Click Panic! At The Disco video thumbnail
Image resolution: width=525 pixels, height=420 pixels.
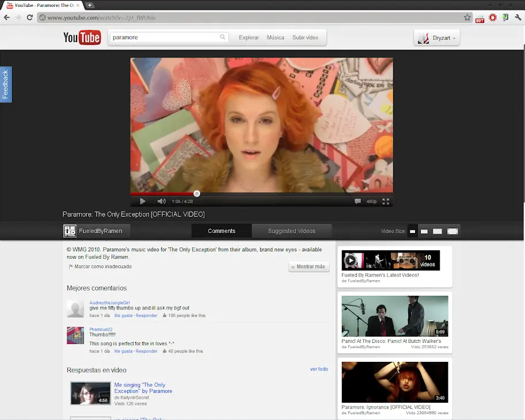pyautogui.click(x=395, y=316)
